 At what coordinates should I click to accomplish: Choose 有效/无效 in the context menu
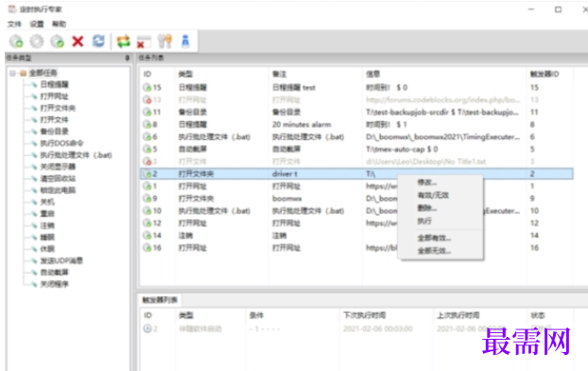441,195
